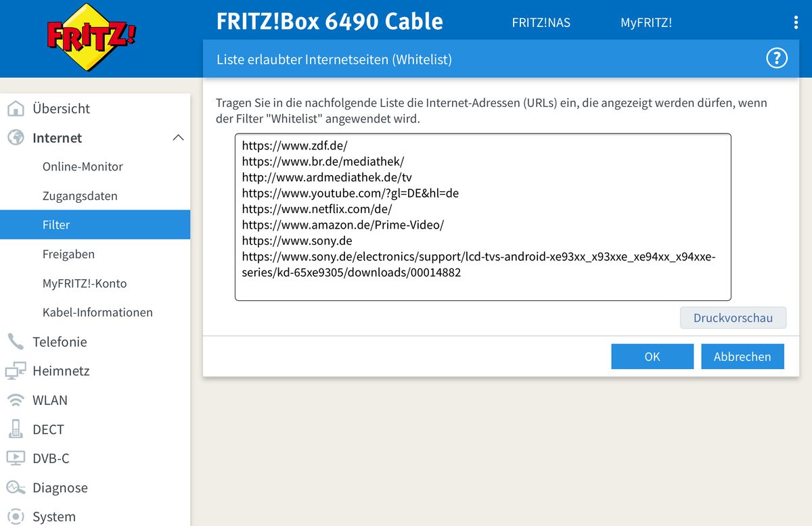Click the Diagnose pulse icon
812x526 pixels.
pos(16,487)
